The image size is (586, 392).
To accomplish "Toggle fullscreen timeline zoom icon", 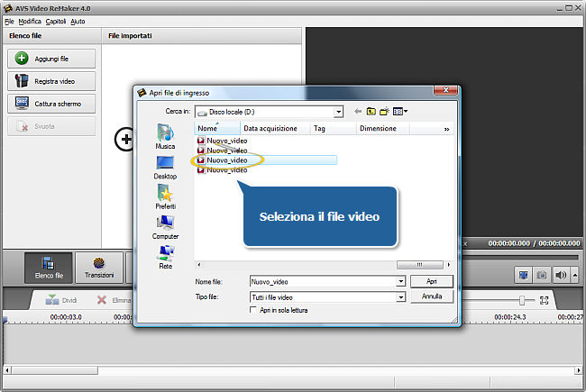I will 545,300.
